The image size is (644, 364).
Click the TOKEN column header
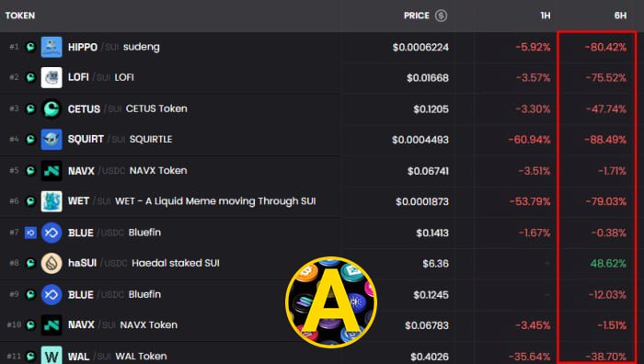20,16
